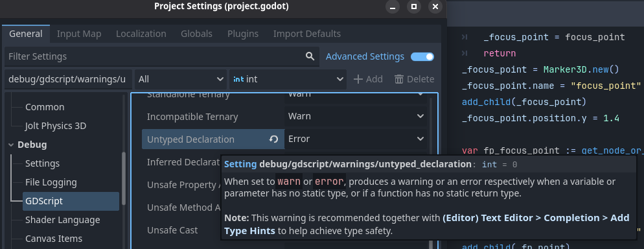Open the Import Defaults tab
Screen dimensions: 644x249
[307, 34]
